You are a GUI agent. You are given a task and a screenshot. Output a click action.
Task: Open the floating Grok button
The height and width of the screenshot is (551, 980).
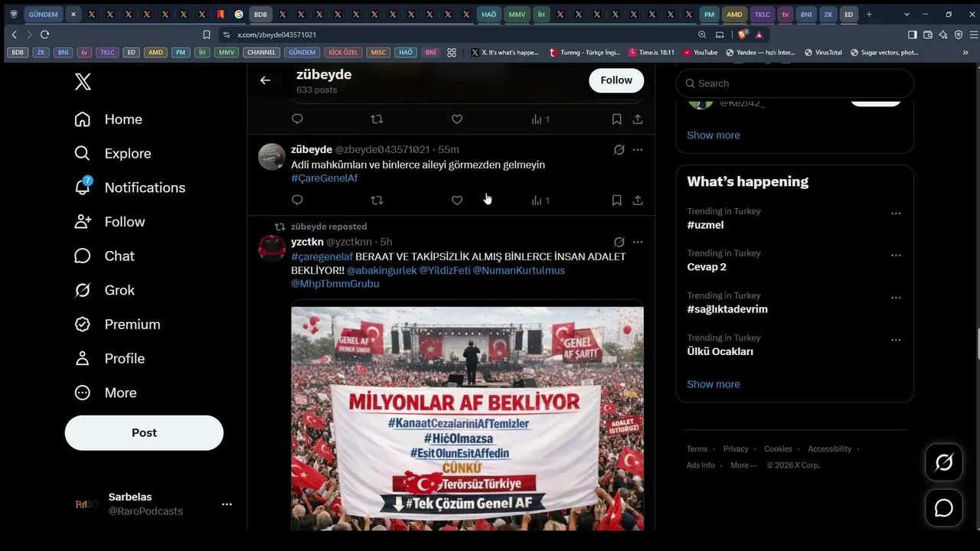(x=944, y=462)
